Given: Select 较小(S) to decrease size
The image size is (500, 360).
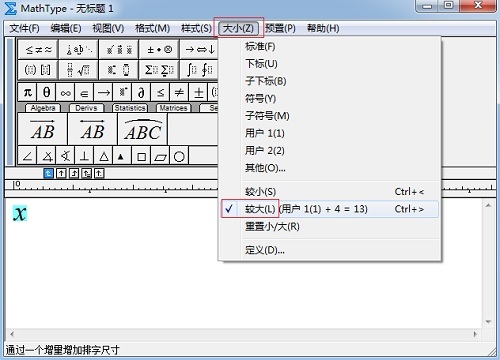Looking at the screenshot, I should (330, 192).
